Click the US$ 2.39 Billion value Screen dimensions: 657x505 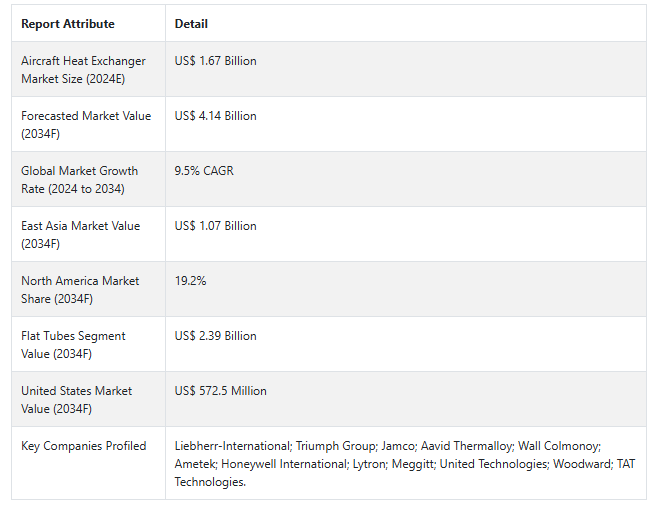pos(215,336)
